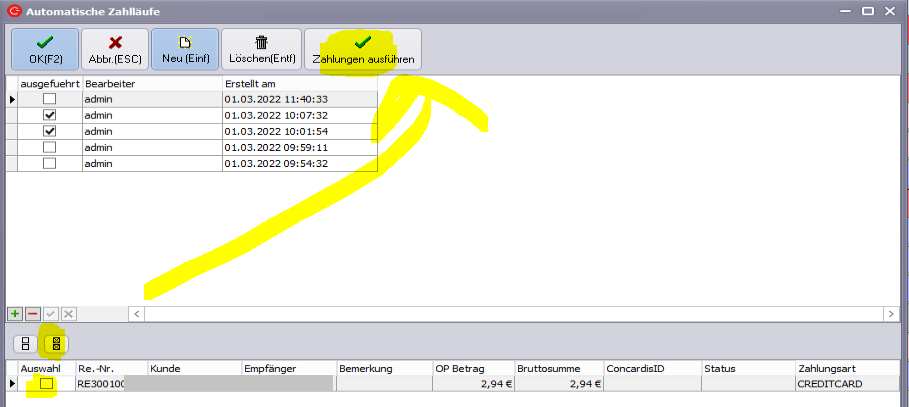Viewport: 909px width, 407px height.
Task: Sort by Erstellt am column header
Action: click(x=299, y=84)
